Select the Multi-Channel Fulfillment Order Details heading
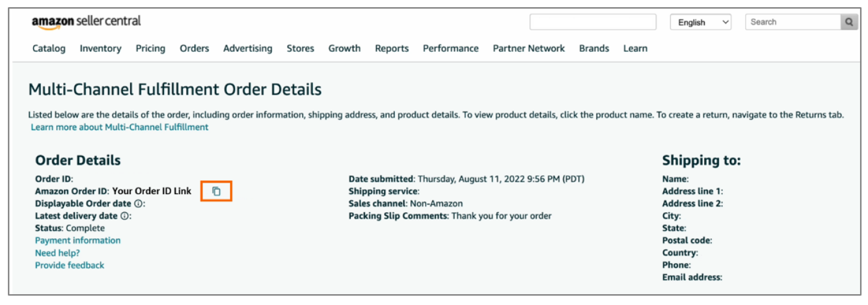This screenshot has height=305, width=868. [175, 90]
